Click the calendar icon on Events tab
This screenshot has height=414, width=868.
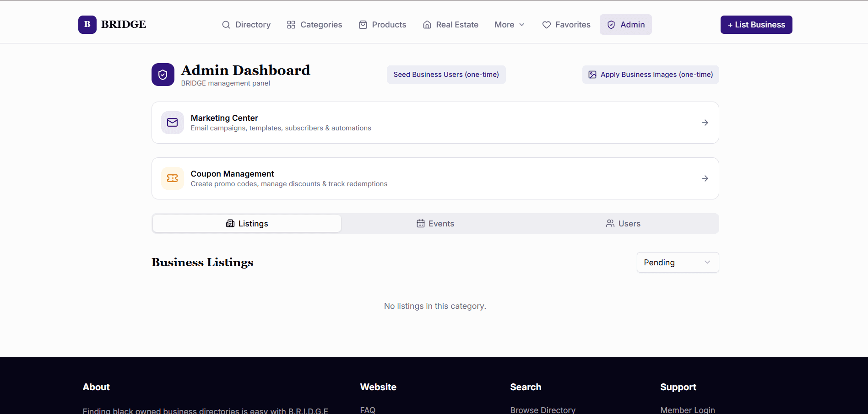tap(421, 223)
